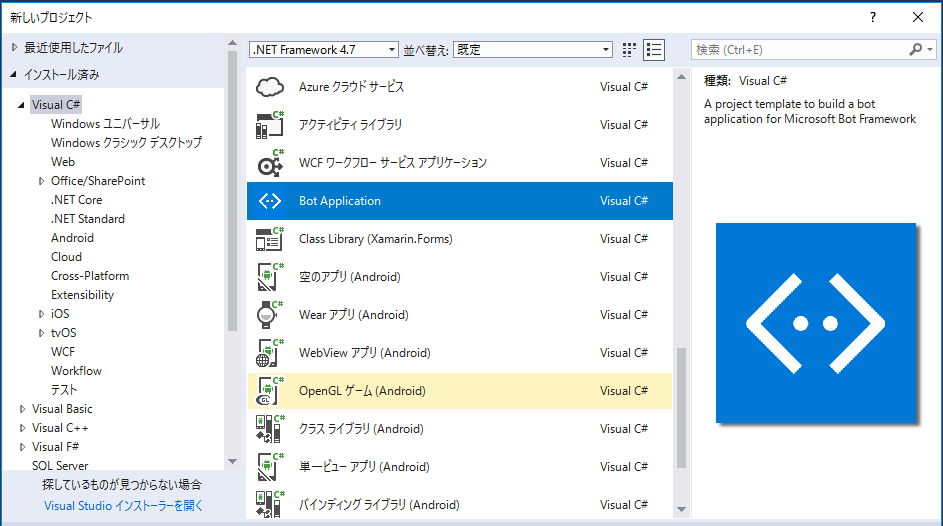The height and width of the screenshot is (526, 943).
Task: Expand the 最近使用したファイル node
Action: click(14, 47)
